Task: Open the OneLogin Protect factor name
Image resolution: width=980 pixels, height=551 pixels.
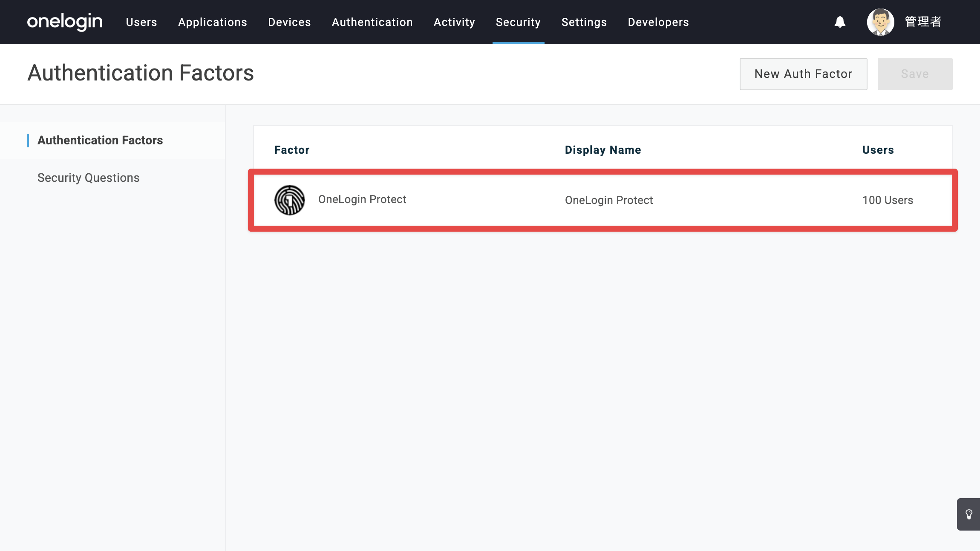Action: (x=362, y=199)
